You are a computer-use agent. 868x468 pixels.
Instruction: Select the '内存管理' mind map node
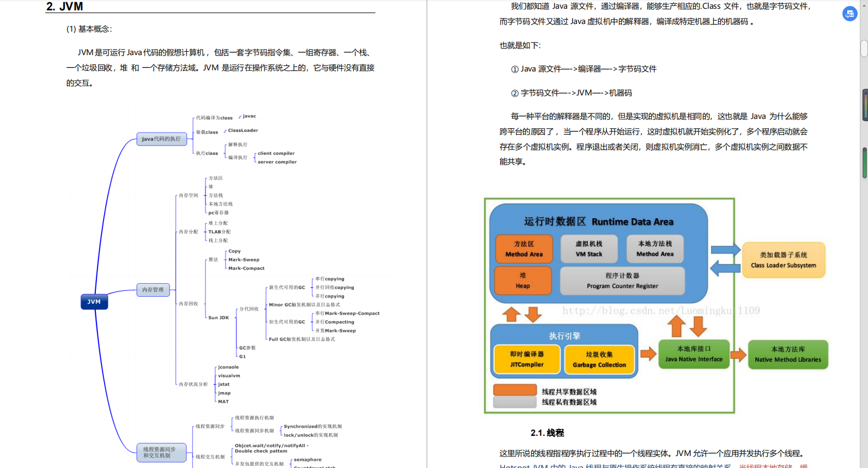coord(153,290)
